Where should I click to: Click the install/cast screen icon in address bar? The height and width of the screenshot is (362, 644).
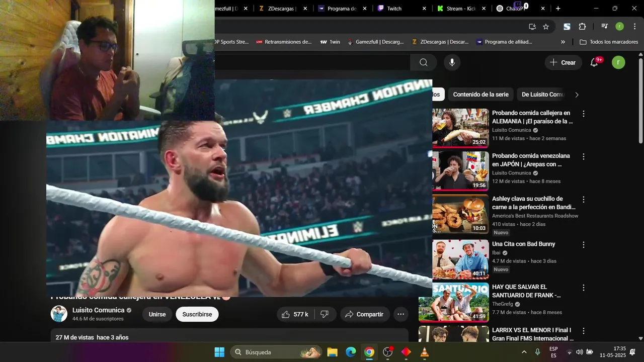pyautogui.click(x=532, y=27)
